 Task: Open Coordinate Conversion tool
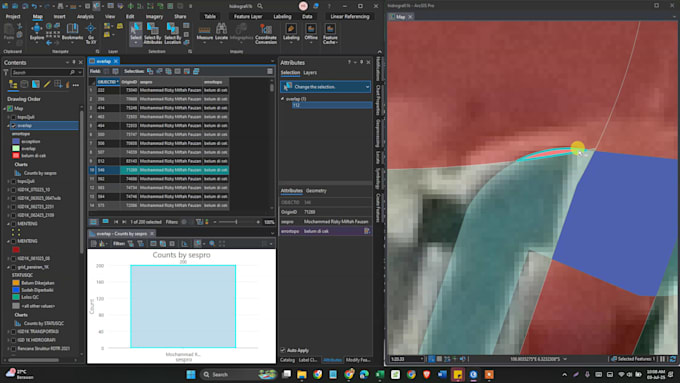[x=266, y=33]
